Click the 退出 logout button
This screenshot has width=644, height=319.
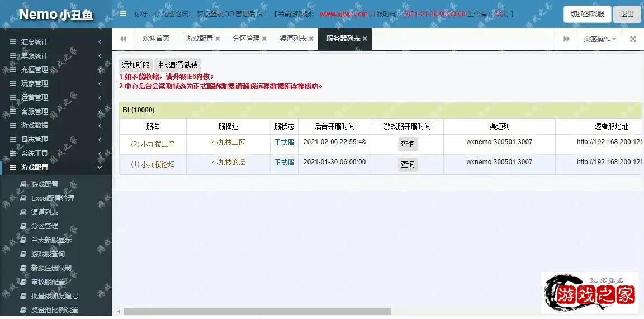(627, 14)
